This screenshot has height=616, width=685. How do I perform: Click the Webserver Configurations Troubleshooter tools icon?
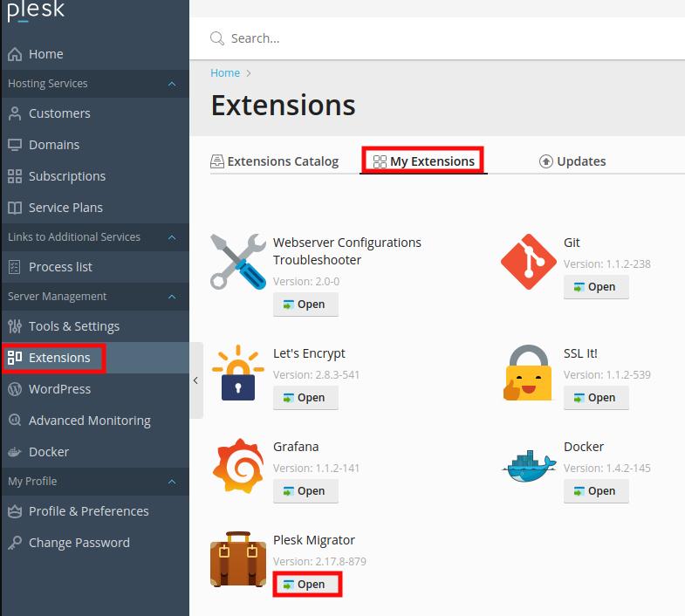point(237,262)
